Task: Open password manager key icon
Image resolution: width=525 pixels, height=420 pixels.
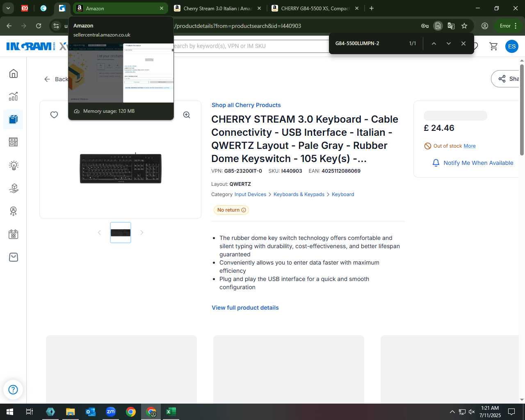Action: [x=425, y=26]
